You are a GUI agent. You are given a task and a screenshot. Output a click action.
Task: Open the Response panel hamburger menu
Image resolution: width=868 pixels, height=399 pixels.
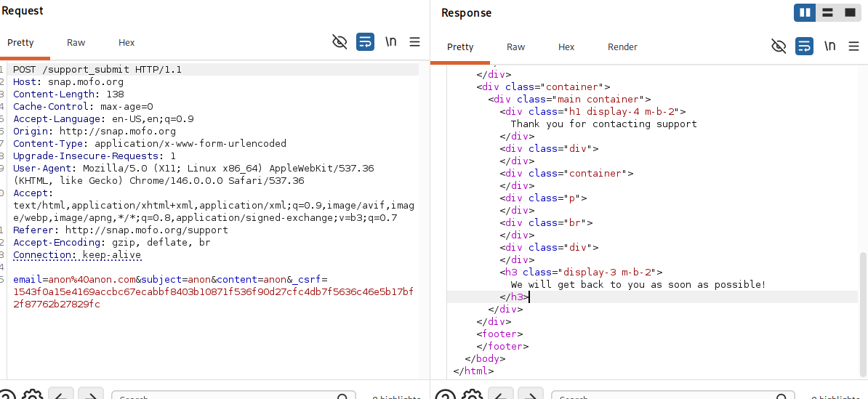(853, 47)
